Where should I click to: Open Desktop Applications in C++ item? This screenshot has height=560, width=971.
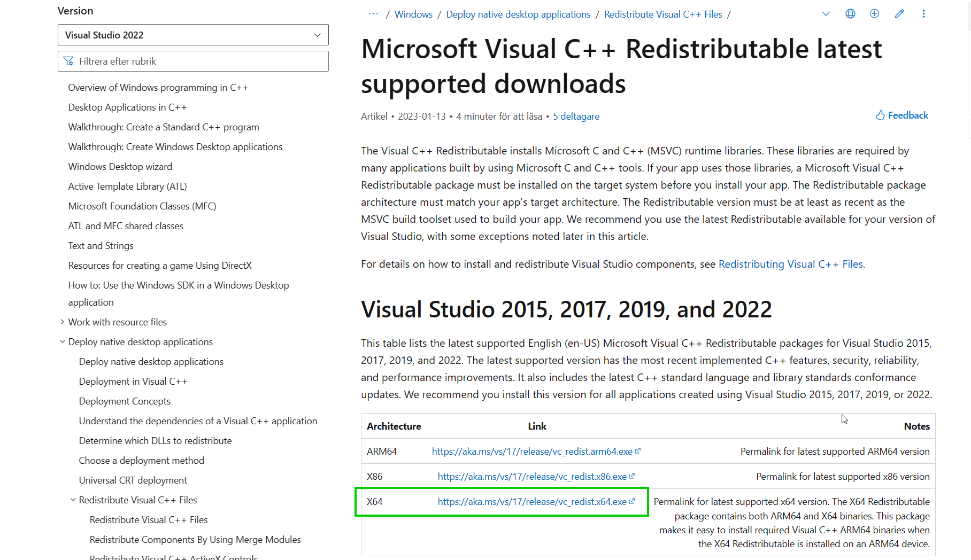point(127,107)
